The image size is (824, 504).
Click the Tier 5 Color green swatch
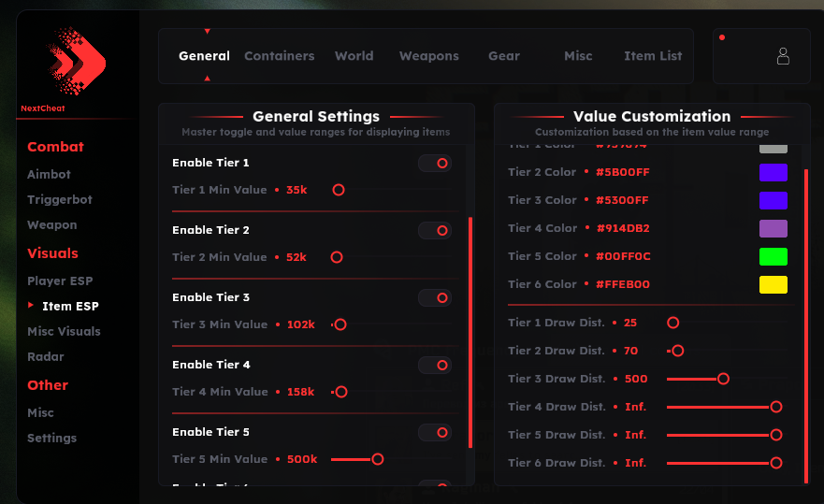point(773,257)
